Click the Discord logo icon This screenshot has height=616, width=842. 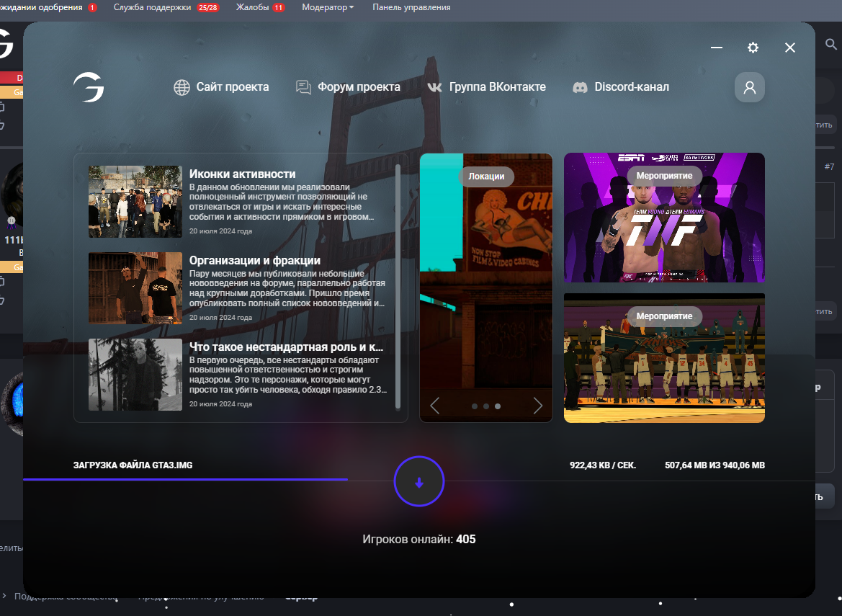(x=580, y=87)
